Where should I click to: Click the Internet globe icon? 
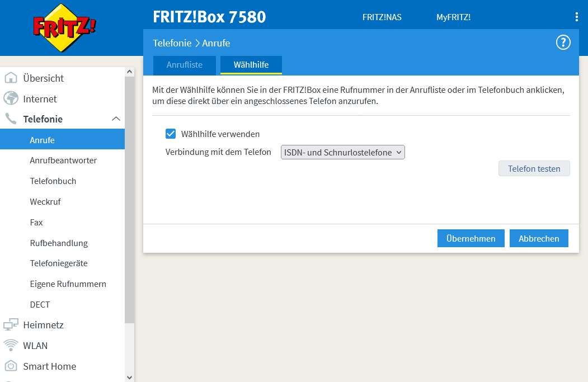[x=11, y=98]
